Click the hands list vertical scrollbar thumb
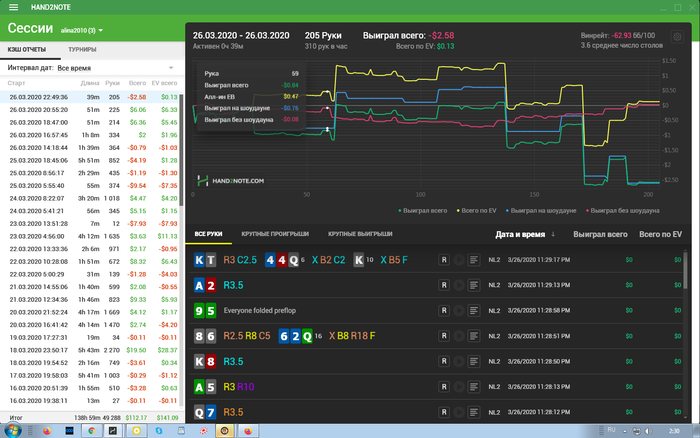 pos(686,271)
